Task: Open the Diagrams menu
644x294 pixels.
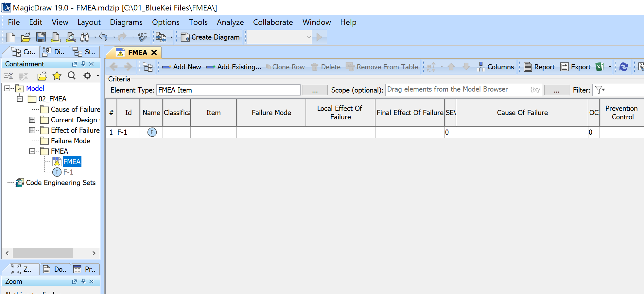Action: tap(126, 22)
